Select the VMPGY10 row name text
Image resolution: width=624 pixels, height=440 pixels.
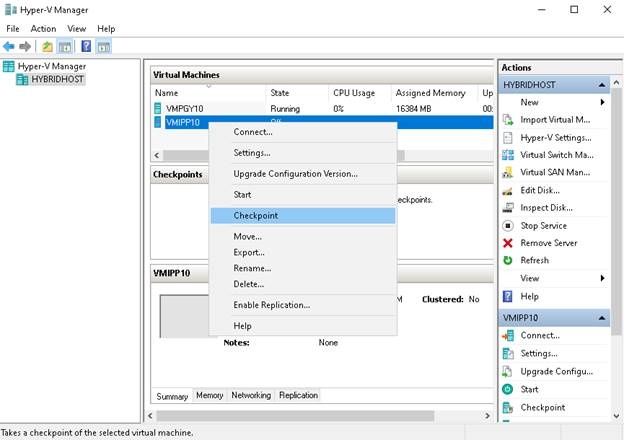click(x=185, y=109)
